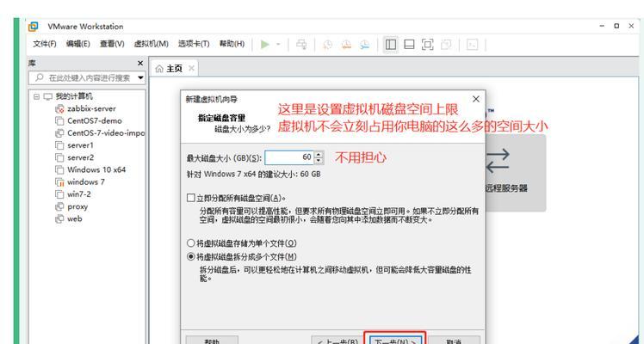The width and height of the screenshot is (644, 344).
Task: Click the 上一步(B) button
Action: click(337, 341)
